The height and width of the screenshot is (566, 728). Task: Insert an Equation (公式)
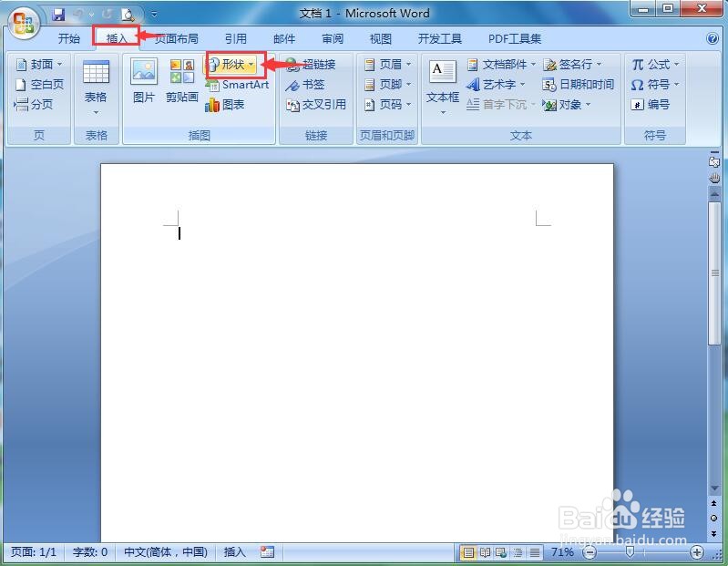654,64
